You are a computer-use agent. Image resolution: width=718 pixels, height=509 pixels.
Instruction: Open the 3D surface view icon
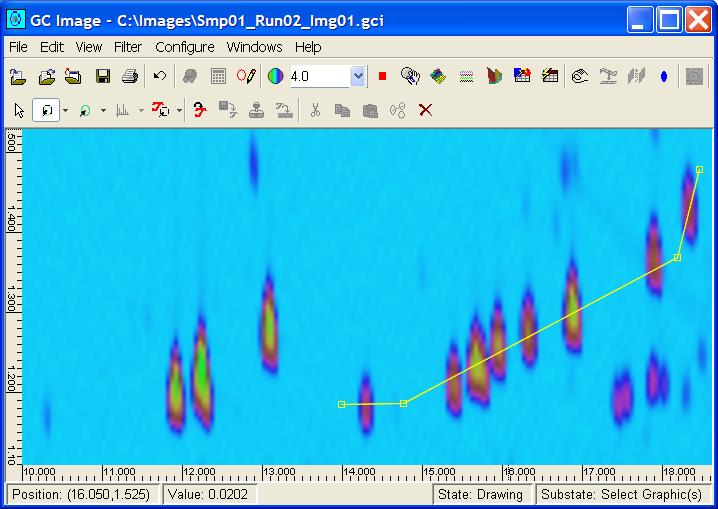(438, 76)
